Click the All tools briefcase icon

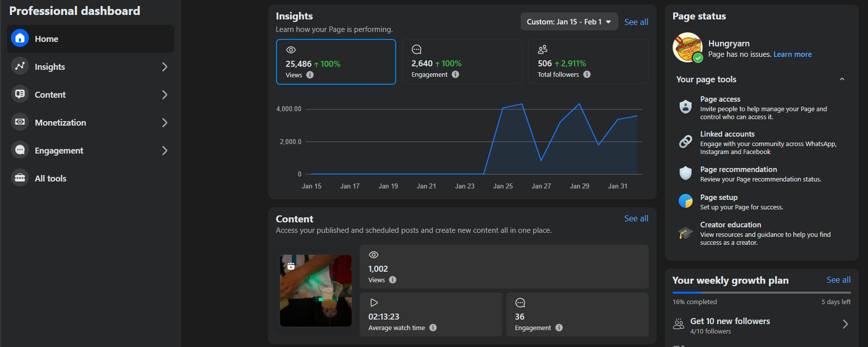(x=20, y=178)
